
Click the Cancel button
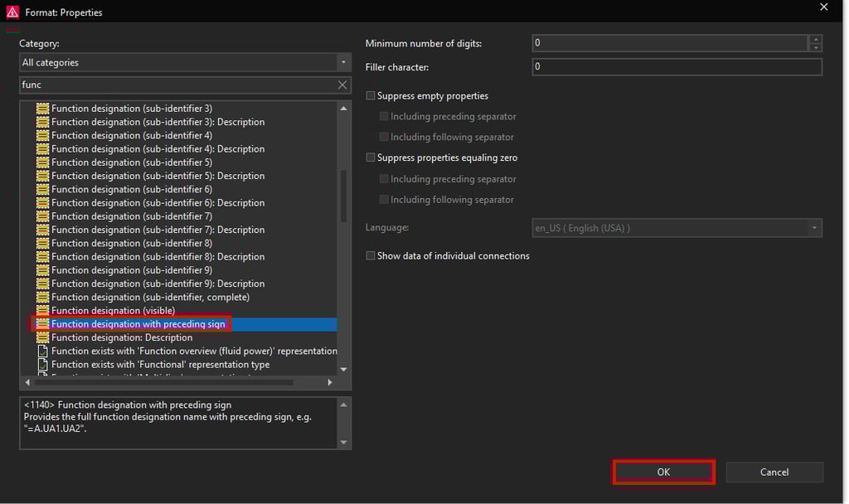[x=774, y=472]
